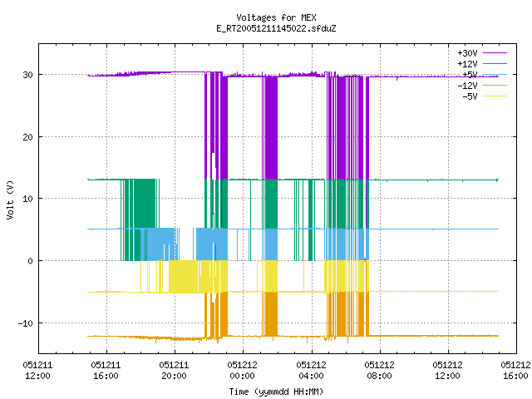Image resolution: width=532 pixels, height=399 pixels.
Task: Click the y-axis tick label 0
Action: pyautogui.click(x=31, y=261)
